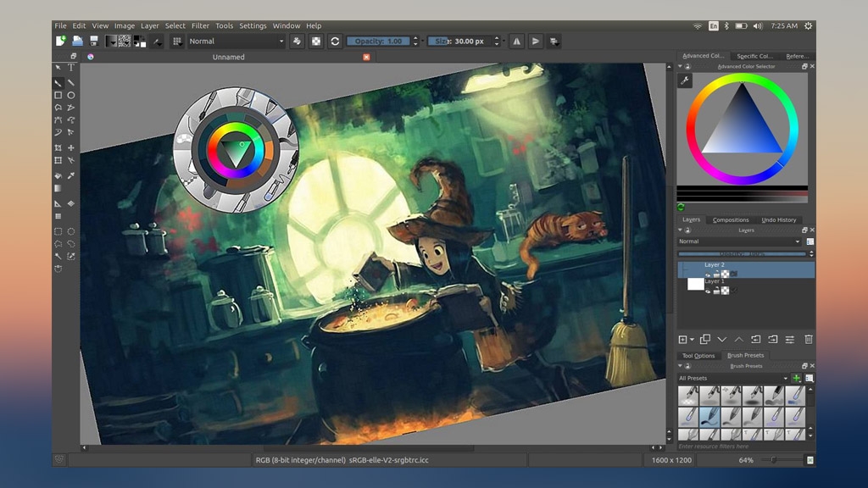Increase brush Size with stepper

pyautogui.click(x=497, y=38)
